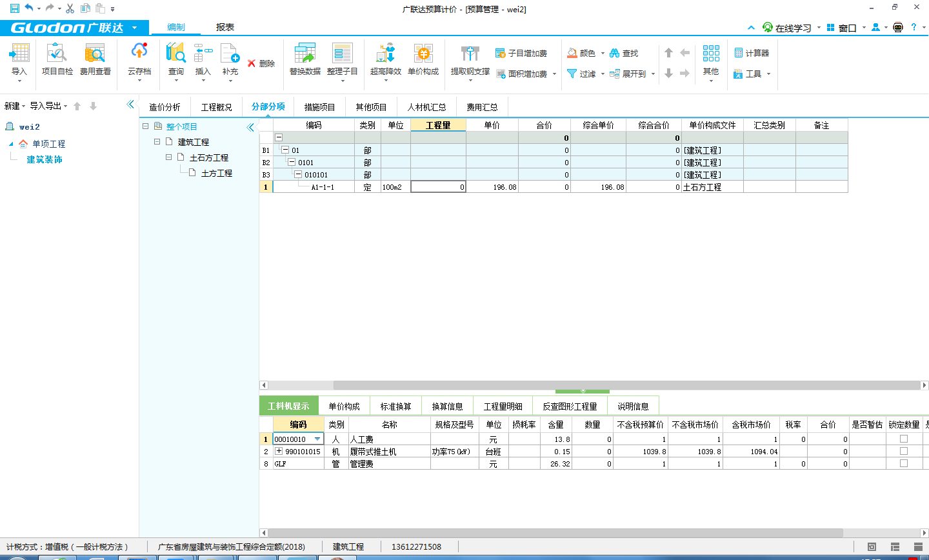Click the move-up arrow in ribbon
The width and height of the screenshot is (929, 560).
(x=669, y=53)
